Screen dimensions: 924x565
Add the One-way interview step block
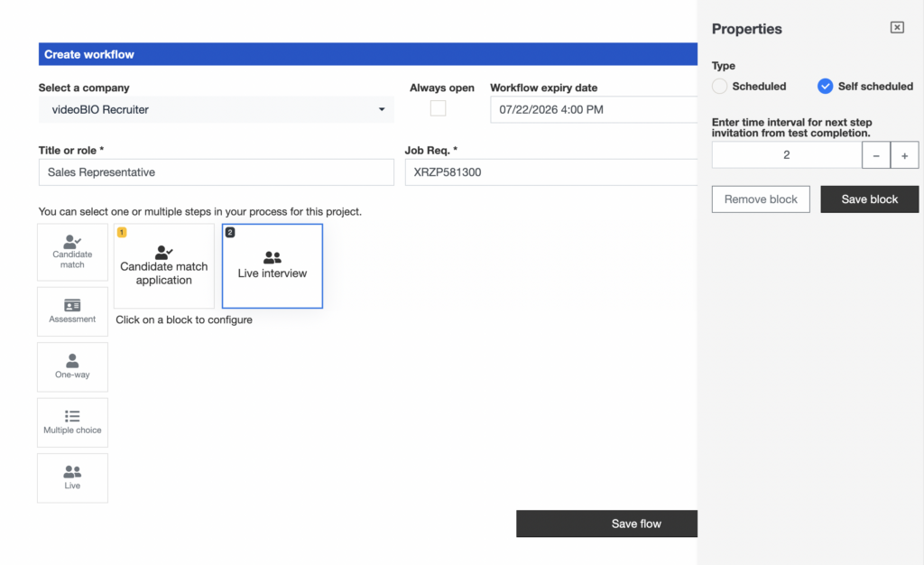tap(72, 367)
